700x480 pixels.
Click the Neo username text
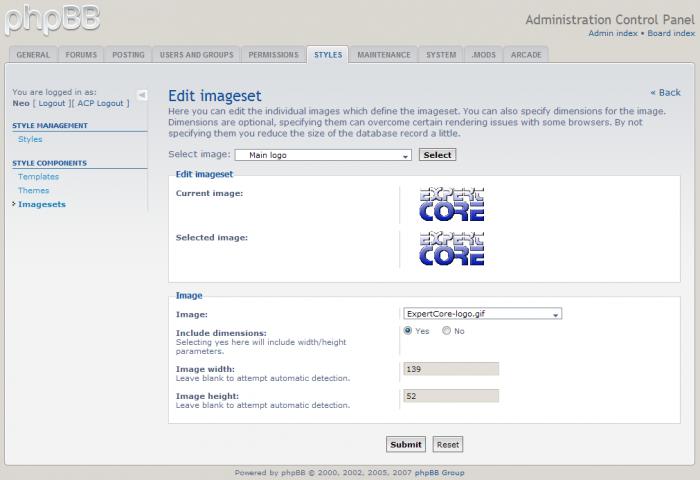(21, 103)
